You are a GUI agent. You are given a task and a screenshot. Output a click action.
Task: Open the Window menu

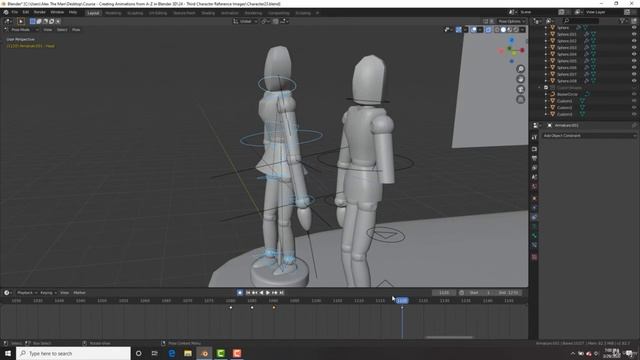tap(57, 12)
